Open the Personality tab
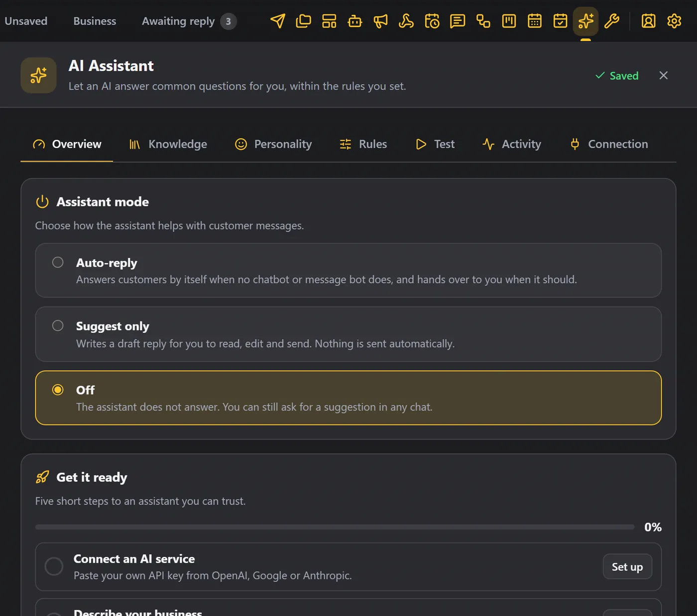The image size is (697, 616). pos(273,144)
